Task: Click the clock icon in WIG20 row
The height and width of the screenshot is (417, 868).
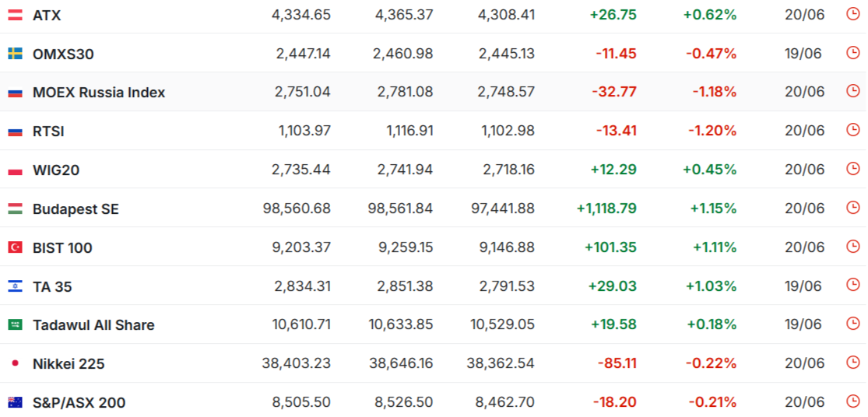Action: click(853, 169)
